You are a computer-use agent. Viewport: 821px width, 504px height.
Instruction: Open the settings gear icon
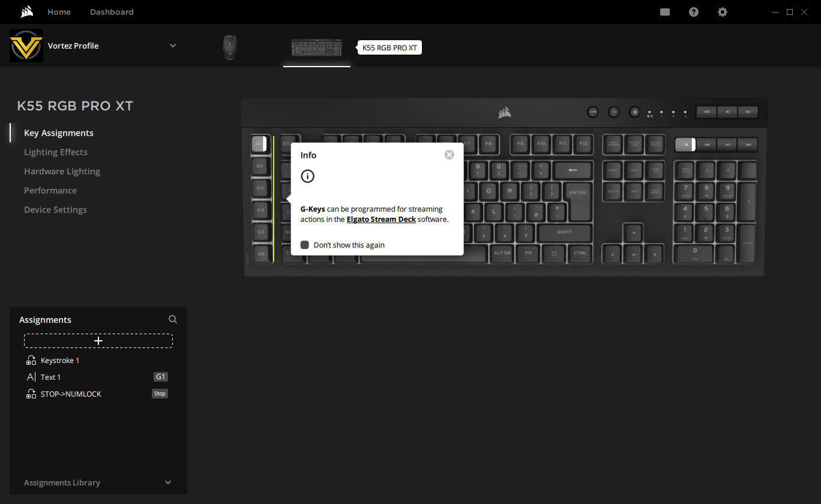[x=723, y=12]
